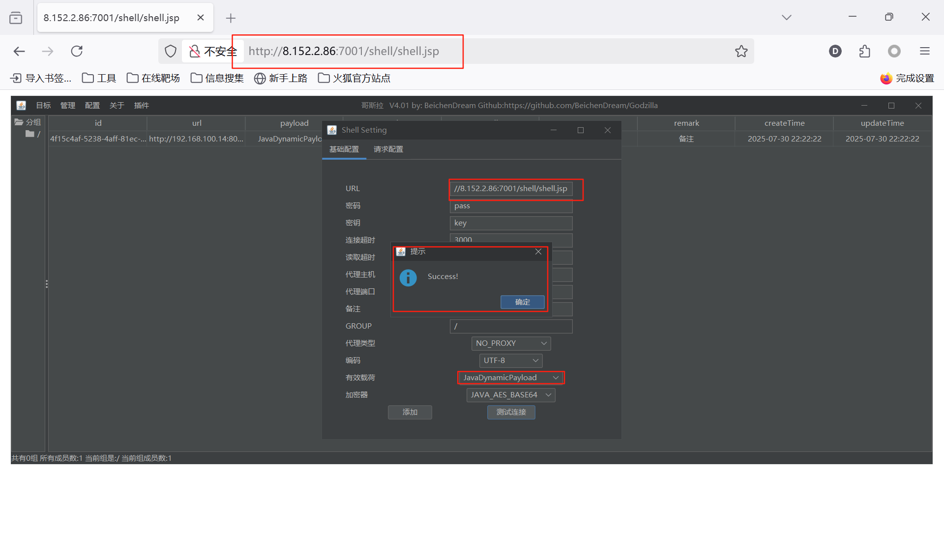Click the insecure connection lock icon
Viewport: 944px width, 560px height.
[x=195, y=51]
